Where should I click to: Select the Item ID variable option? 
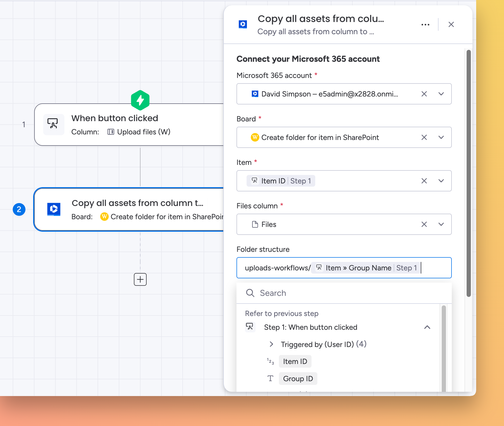[x=295, y=361]
